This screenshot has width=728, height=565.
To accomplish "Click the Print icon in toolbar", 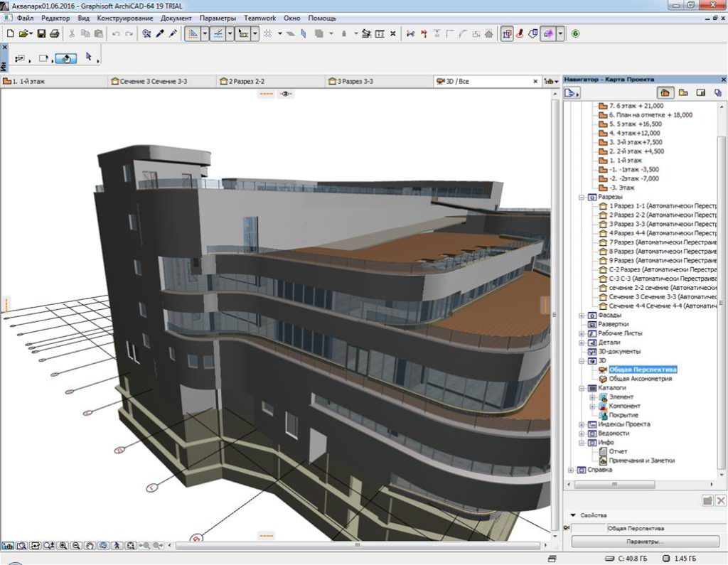I will [x=54, y=33].
